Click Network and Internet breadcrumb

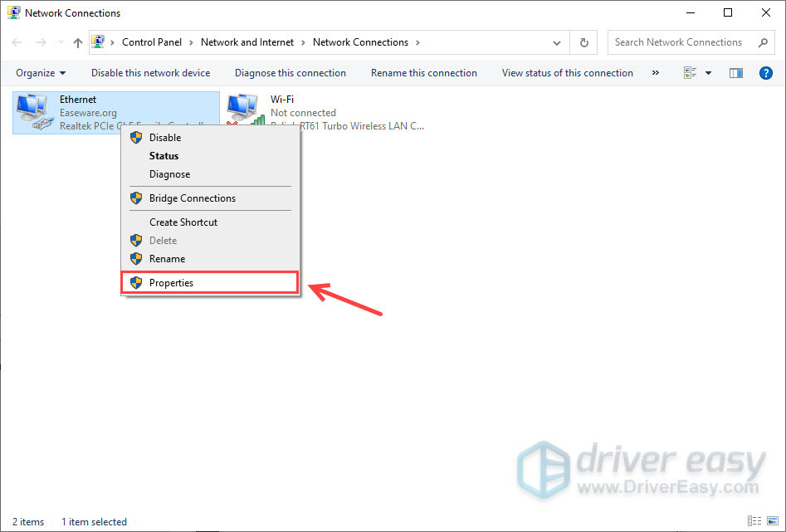pyautogui.click(x=247, y=42)
